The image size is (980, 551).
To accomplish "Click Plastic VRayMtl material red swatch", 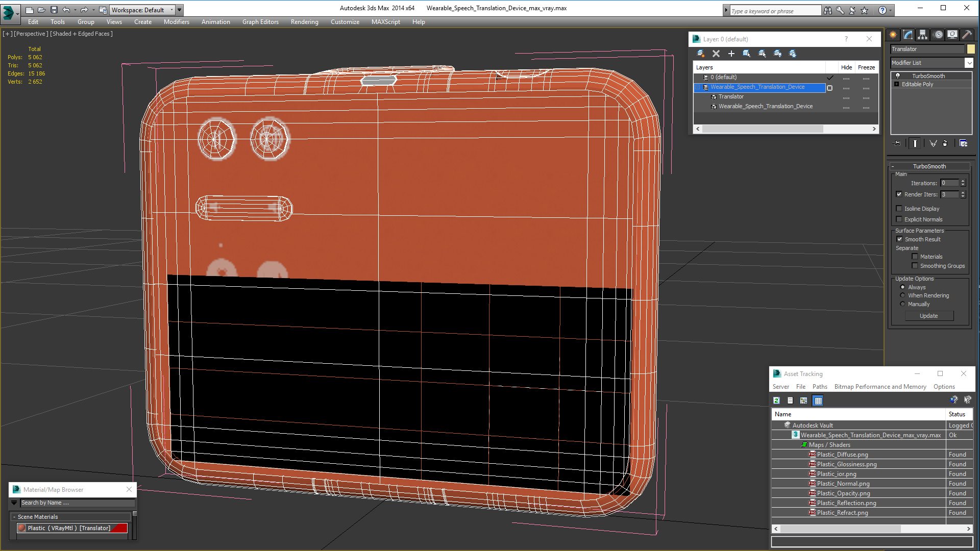I will 120,528.
